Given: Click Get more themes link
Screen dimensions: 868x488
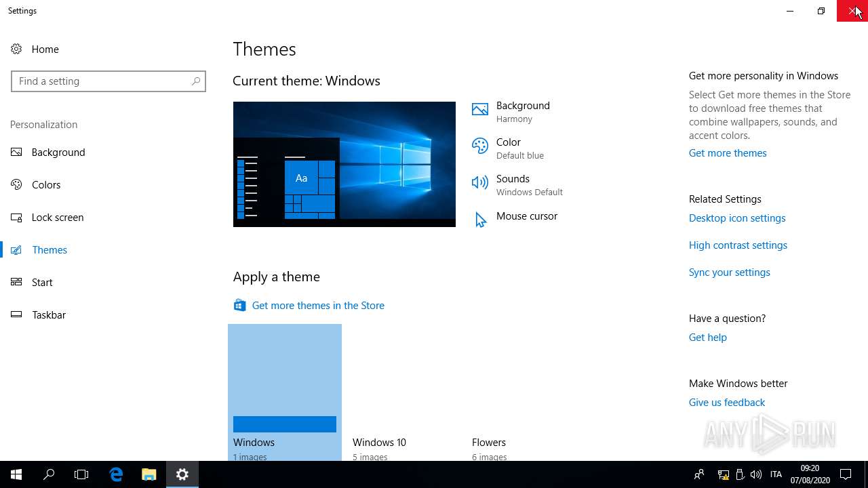Looking at the screenshot, I should [x=728, y=152].
